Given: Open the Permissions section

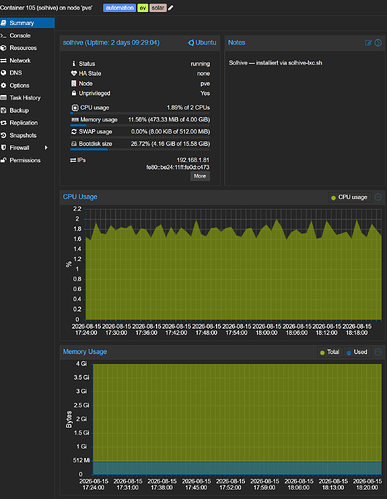Looking at the screenshot, I should (27, 160).
